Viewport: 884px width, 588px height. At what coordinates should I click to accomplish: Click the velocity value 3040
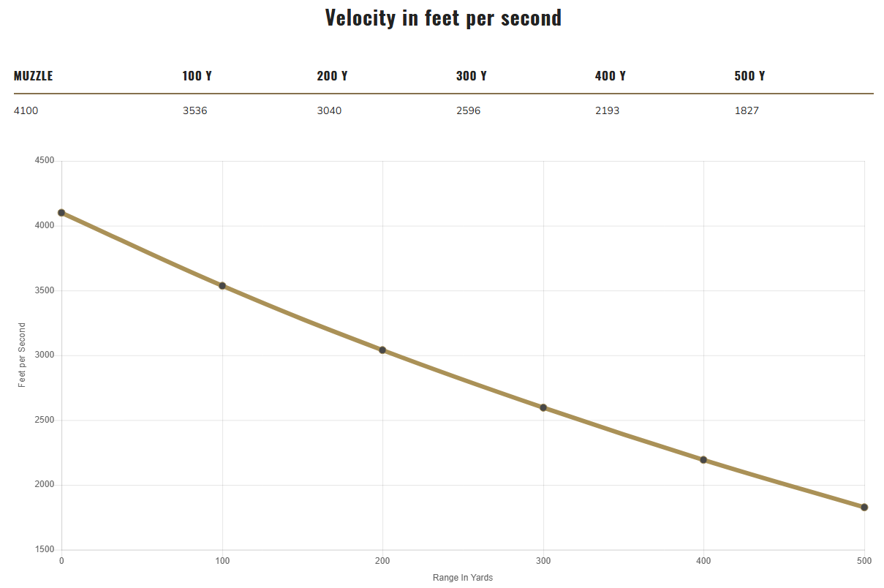[x=329, y=111]
